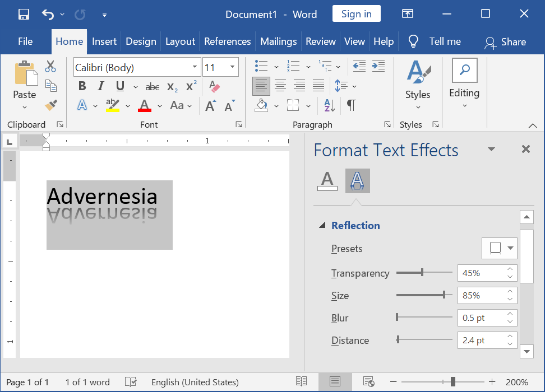Collapse the Reflection section
The image size is (545, 392).
tap(322, 225)
